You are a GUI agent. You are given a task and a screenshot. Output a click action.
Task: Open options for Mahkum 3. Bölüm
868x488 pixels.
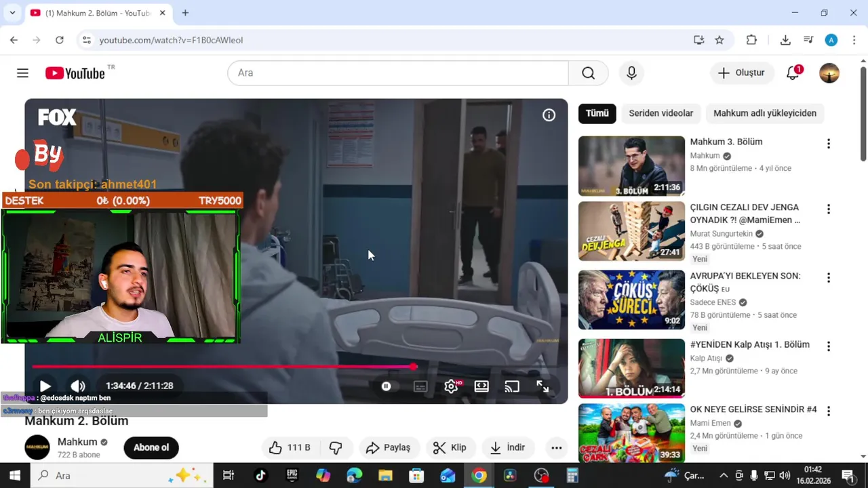point(828,144)
